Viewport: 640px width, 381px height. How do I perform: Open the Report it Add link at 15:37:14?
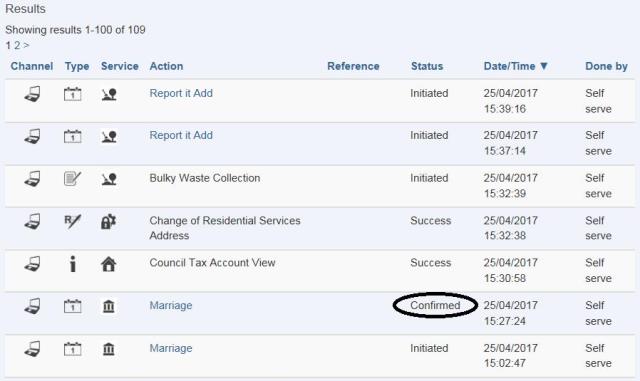(x=181, y=135)
